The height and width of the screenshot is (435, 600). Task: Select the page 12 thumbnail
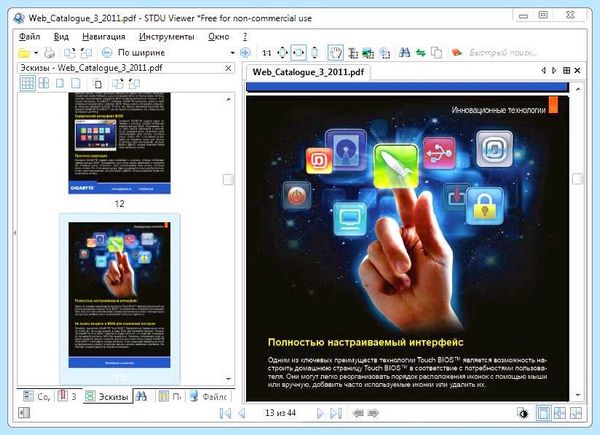(119, 143)
